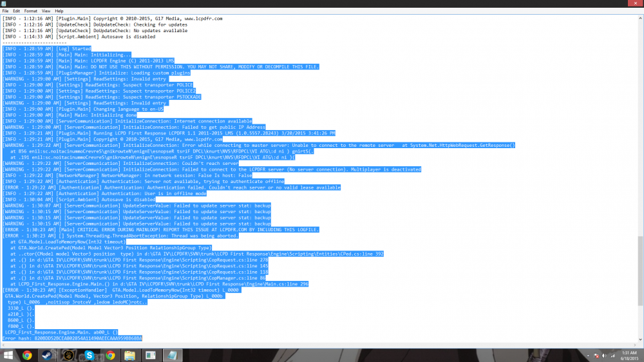Open the Edit menu
Viewport: 644px width, 362px height.
point(17,11)
